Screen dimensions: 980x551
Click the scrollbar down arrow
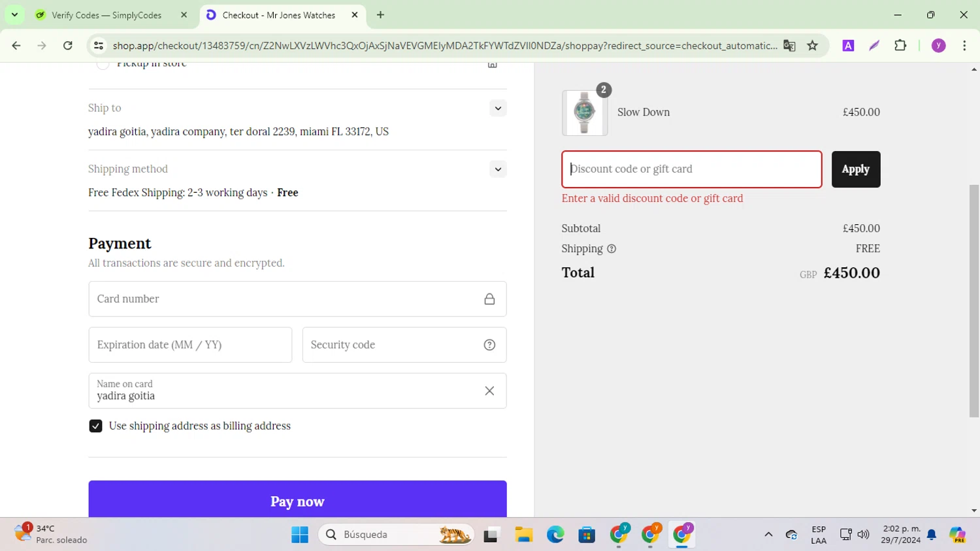[x=974, y=511]
